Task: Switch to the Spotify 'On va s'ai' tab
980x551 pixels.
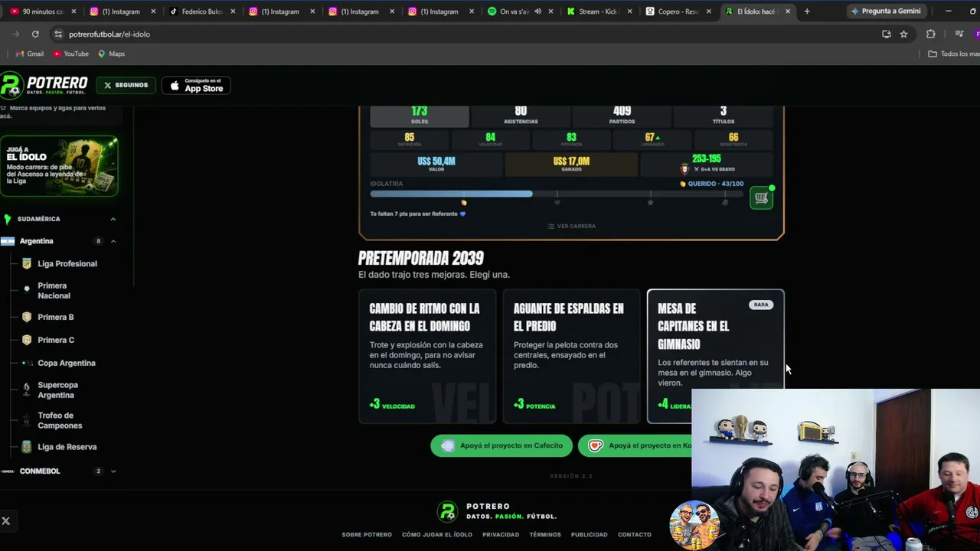Action: coord(520,11)
